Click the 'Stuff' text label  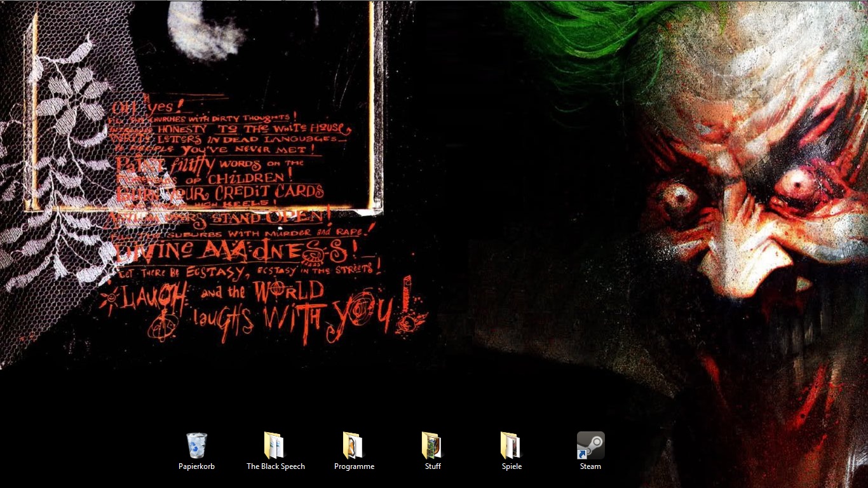coord(433,466)
